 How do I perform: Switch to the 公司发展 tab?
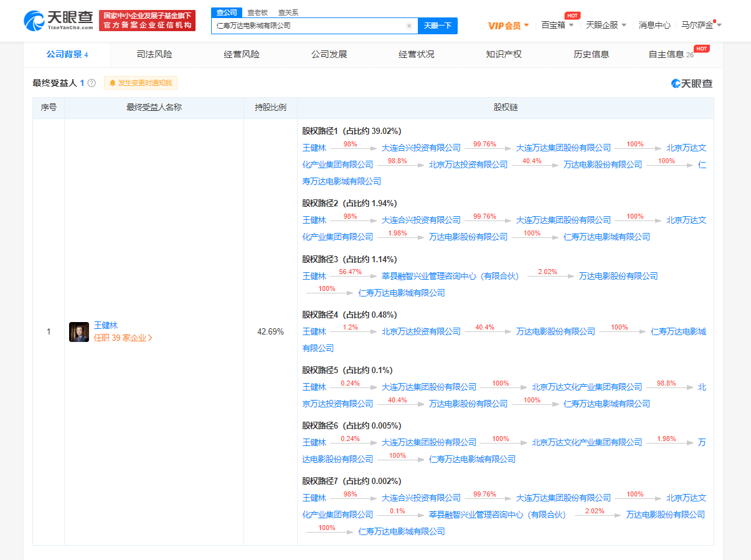329,54
